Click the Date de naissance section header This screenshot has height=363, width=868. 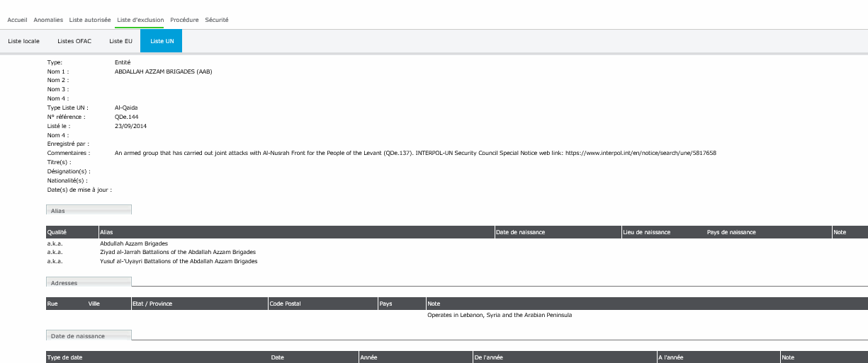coord(89,335)
